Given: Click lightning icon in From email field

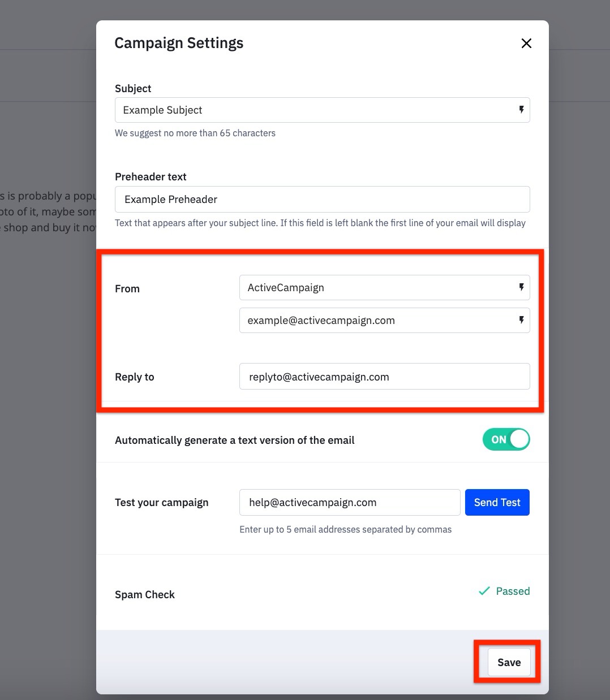Looking at the screenshot, I should click(x=521, y=320).
